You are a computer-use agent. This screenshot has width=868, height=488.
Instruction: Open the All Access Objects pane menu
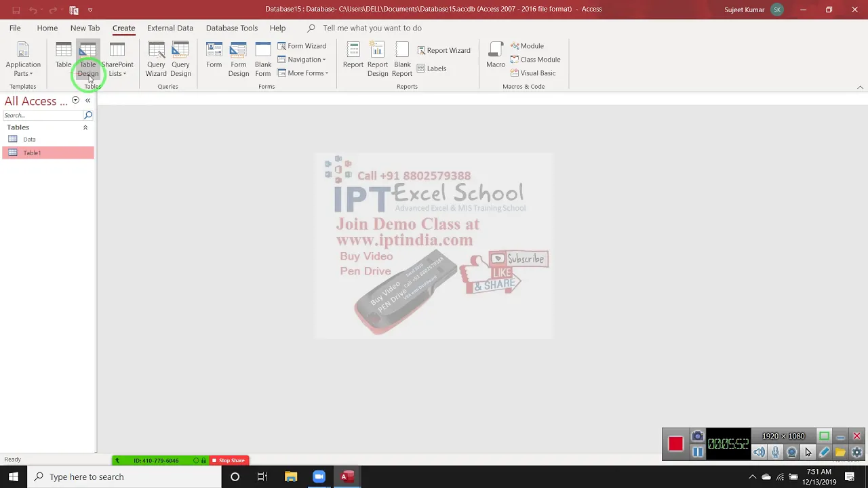click(75, 100)
